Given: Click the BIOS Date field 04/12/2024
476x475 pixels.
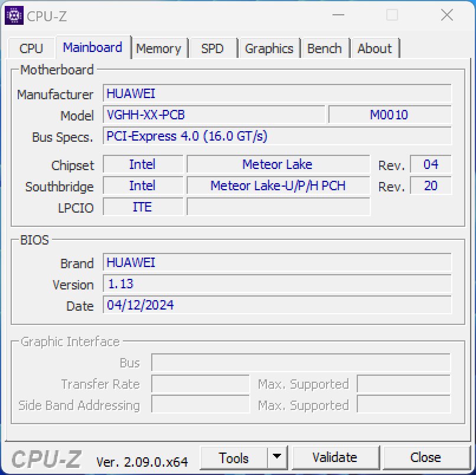Looking at the screenshot, I should tap(277, 305).
